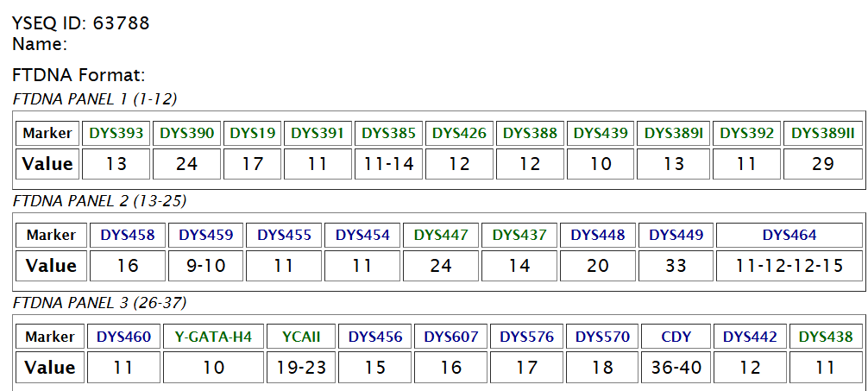Open the Y-GATA-H4 marker link
This screenshot has height=391, width=868.
tap(213, 337)
